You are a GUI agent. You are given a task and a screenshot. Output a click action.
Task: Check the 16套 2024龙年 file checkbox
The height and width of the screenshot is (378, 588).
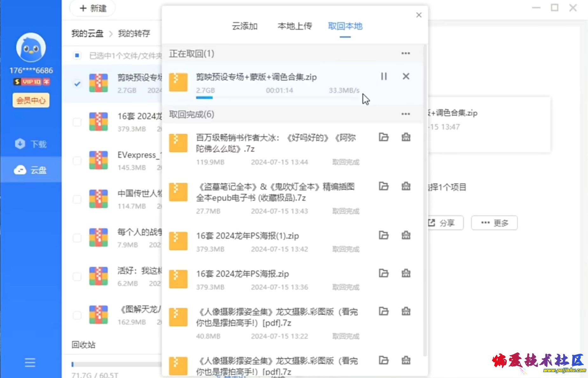point(77,122)
